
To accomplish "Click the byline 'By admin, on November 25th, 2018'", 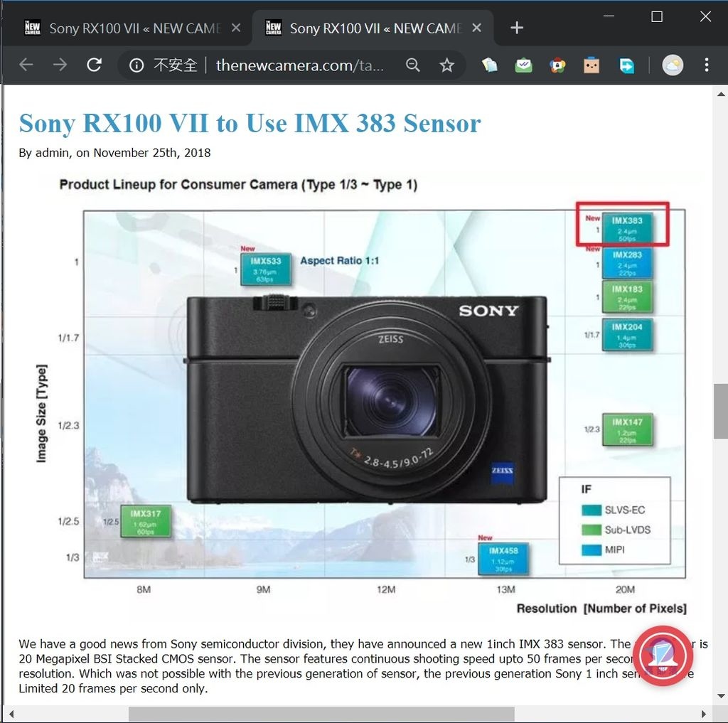I will 114,153.
